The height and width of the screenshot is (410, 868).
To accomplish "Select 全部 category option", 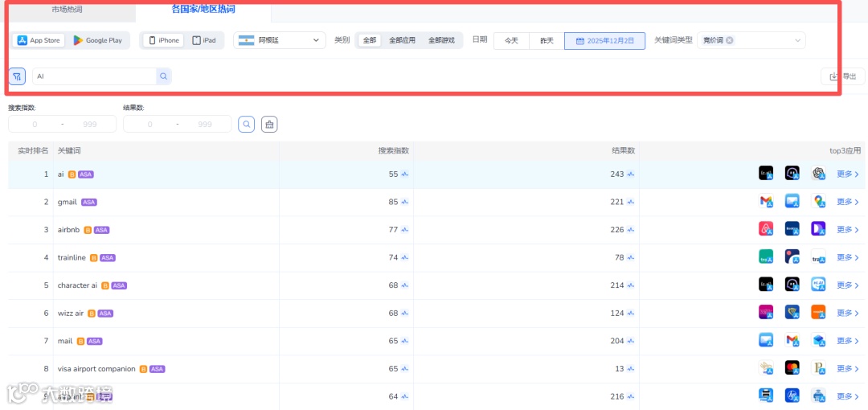I will click(x=369, y=40).
